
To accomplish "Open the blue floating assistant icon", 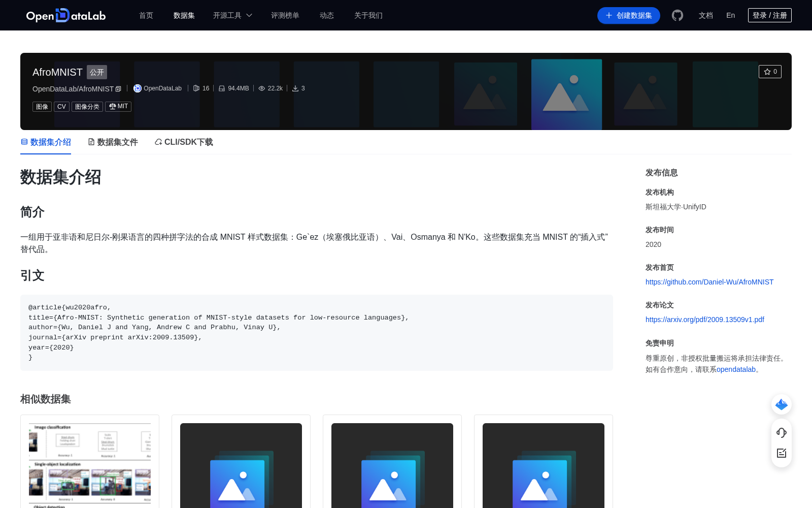I will [782, 404].
